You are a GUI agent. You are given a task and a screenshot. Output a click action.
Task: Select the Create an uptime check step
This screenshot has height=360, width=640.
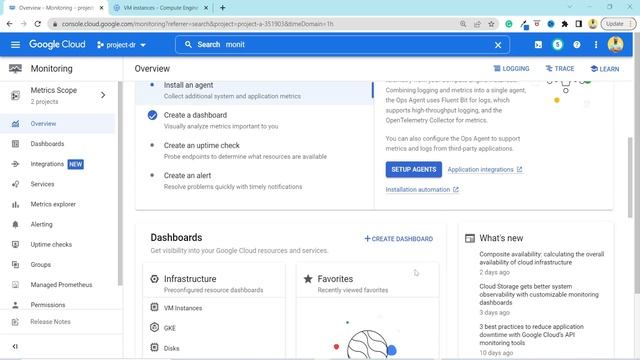click(x=254, y=151)
